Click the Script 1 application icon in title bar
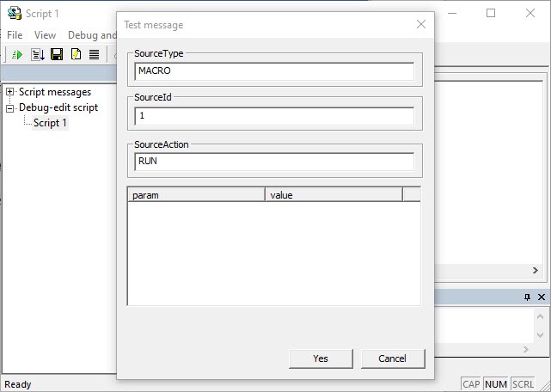Viewport: 551px width, 392px height. (14, 14)
